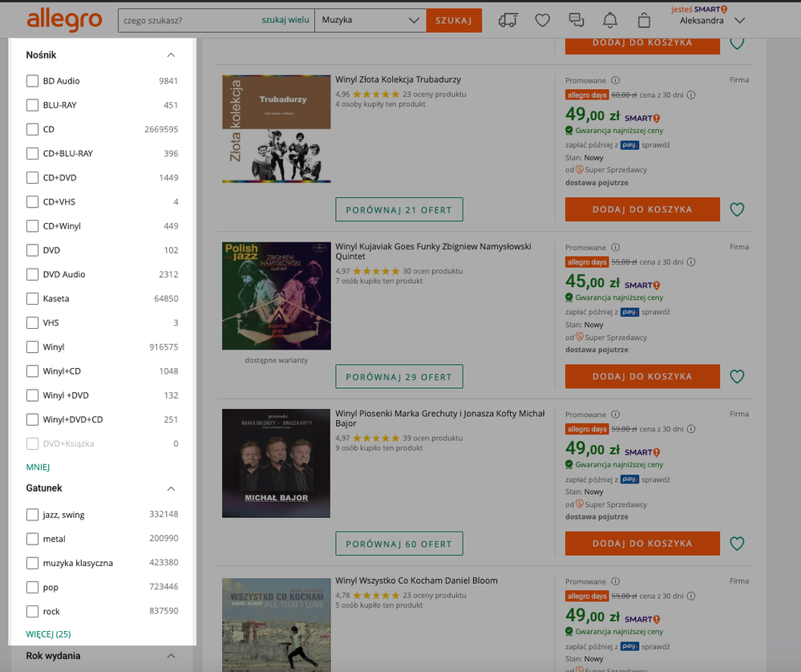Show fewer Nośnik options with MNIEJ

pyautogui.click(x=38, y=467)
